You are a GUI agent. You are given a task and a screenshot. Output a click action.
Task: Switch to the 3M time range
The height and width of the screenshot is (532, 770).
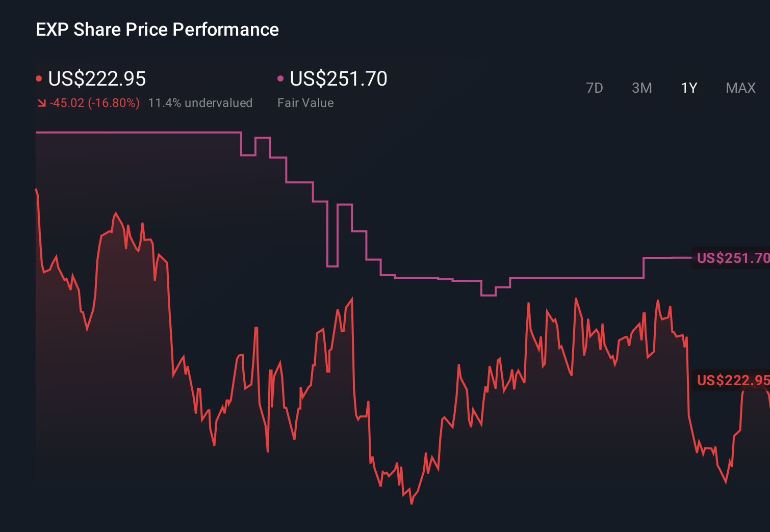point(641,88)
